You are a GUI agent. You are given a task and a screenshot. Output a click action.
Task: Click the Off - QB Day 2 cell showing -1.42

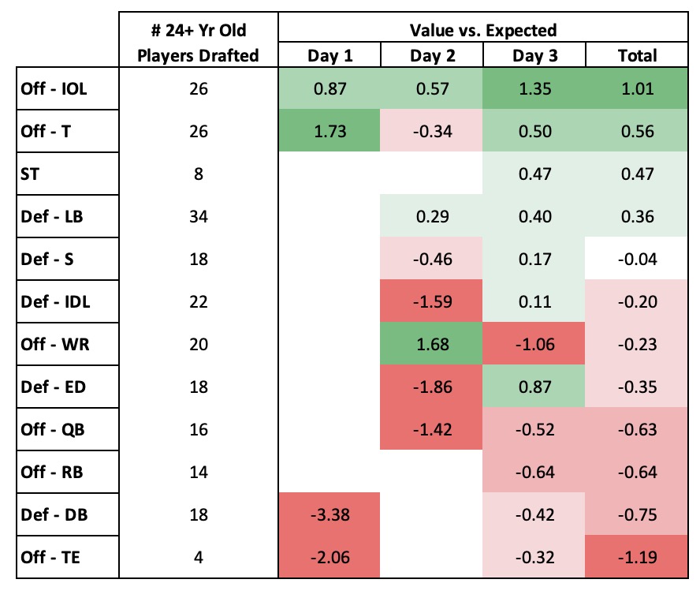point(431,428)
